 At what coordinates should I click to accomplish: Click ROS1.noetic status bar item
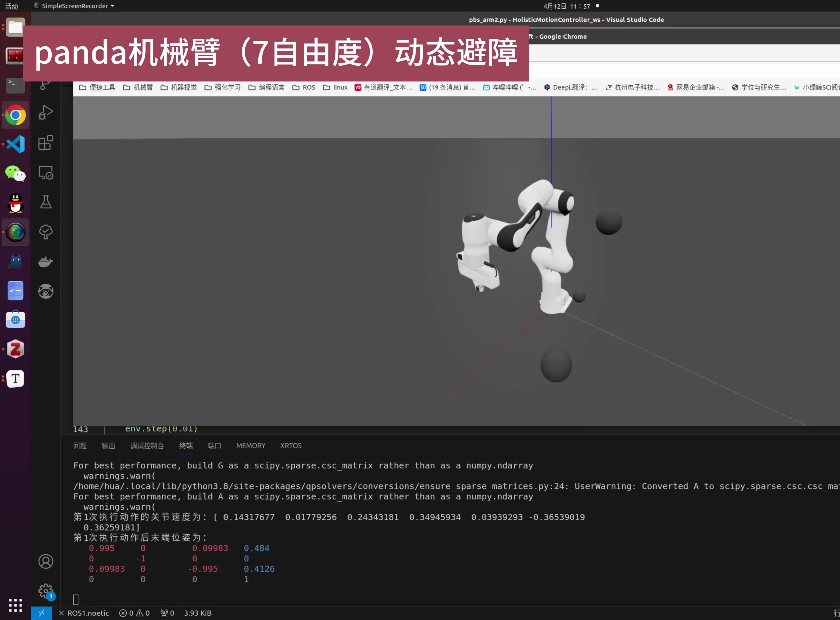(x=84, y=613)
